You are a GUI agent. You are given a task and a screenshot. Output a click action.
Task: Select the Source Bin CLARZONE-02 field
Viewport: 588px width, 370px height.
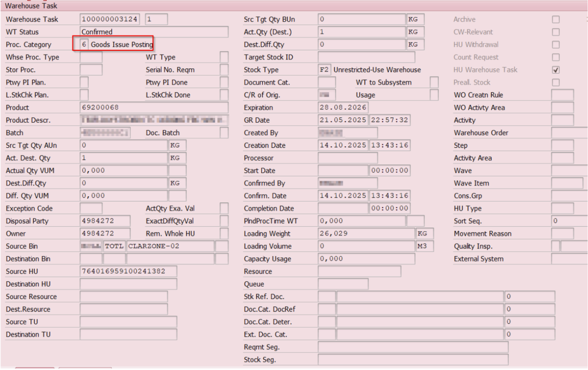[170, 246]
